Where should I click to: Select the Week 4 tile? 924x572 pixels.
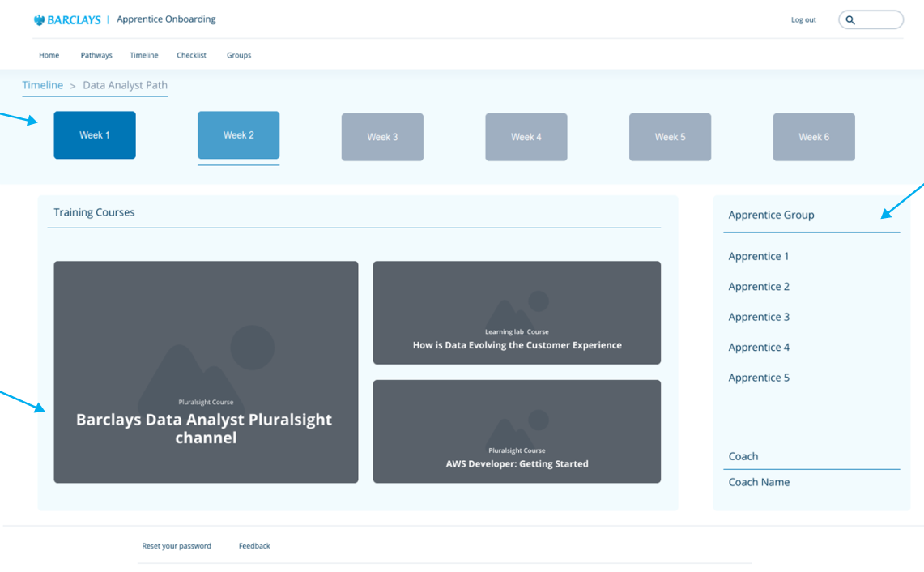click(526, 137)
